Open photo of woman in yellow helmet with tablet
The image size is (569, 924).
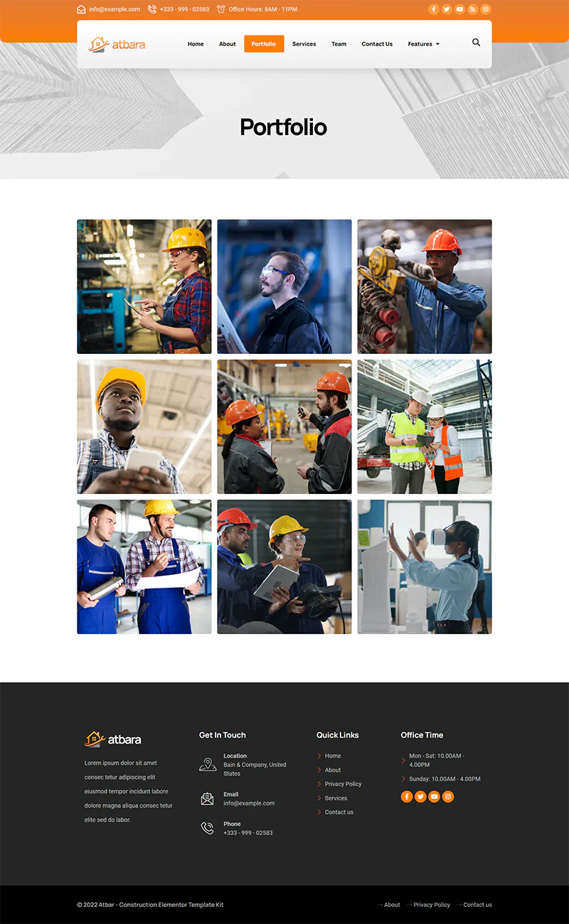pos(144,286)
